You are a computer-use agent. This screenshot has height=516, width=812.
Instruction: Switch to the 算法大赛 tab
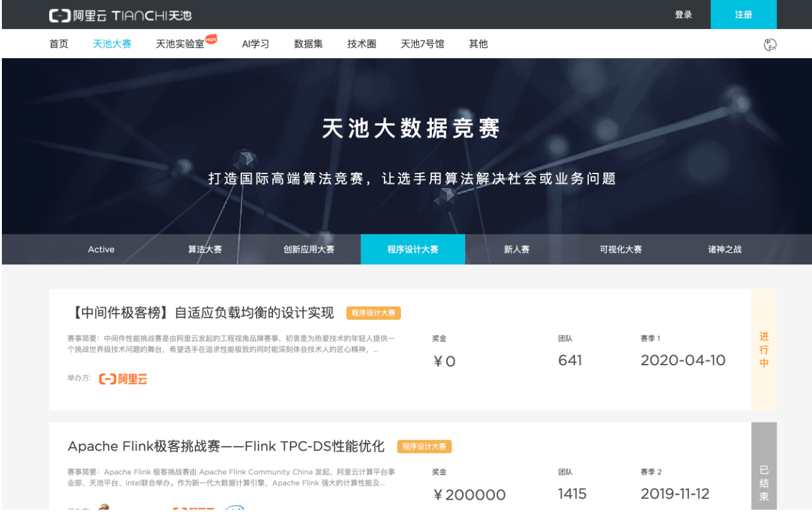tap(205, 250)
